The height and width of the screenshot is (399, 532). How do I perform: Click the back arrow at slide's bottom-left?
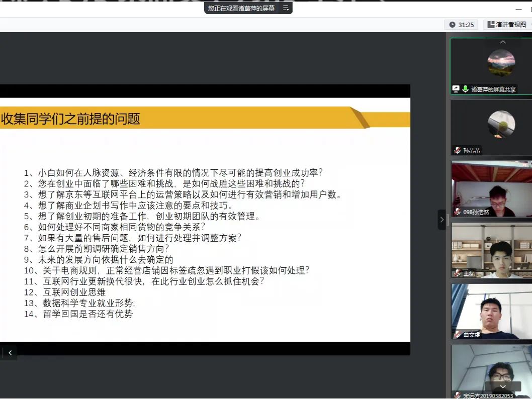click(10, 353)
